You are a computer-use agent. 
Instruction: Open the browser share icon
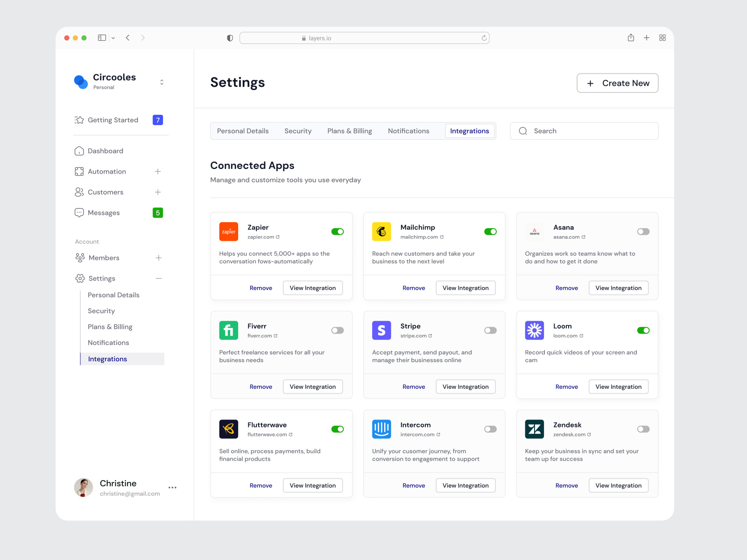[x=631, y=38]
